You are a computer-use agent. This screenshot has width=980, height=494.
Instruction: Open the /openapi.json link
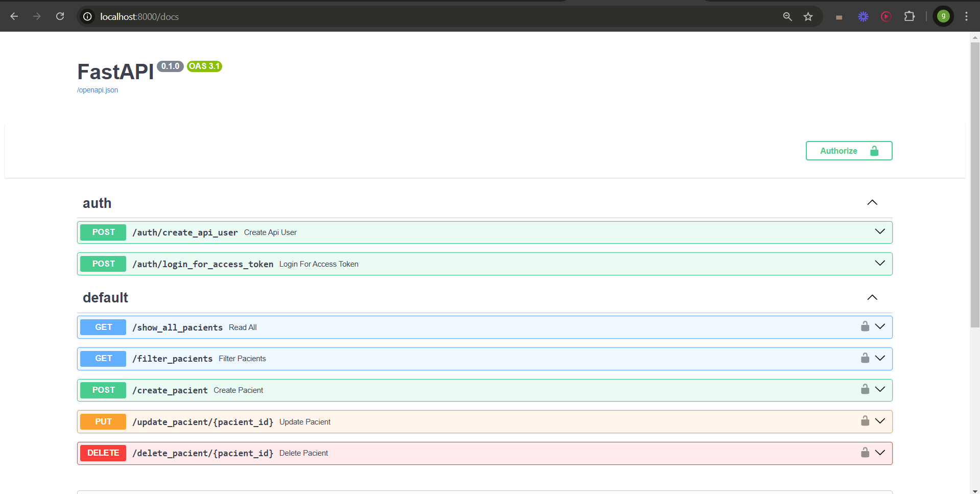coord(97,89)
